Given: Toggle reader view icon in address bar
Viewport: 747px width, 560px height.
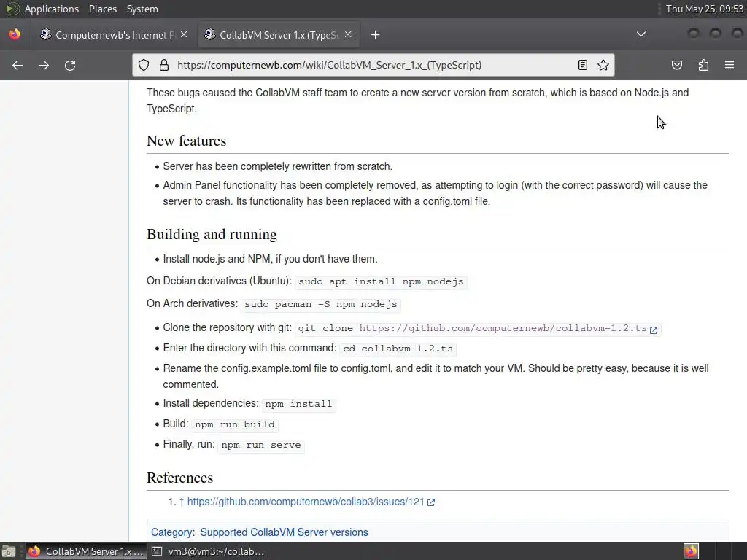Looking at the screenshot, I should 583,65.
